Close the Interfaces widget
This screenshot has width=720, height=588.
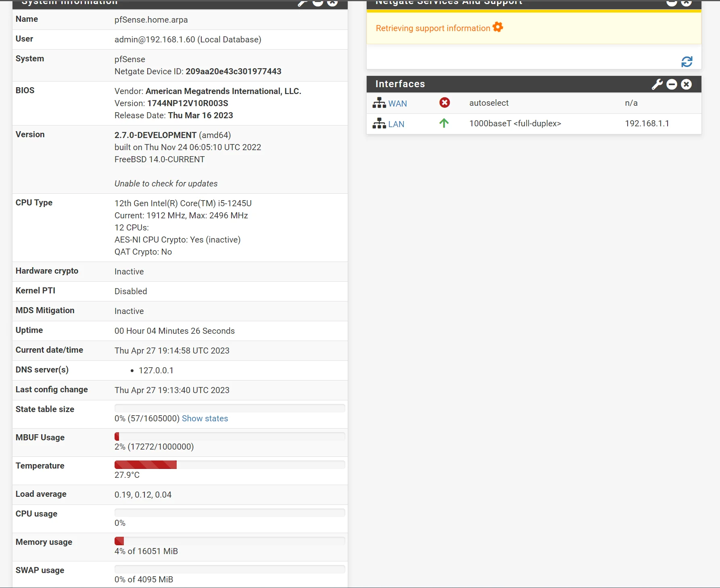pyautogui.click(x=686, y=84)
